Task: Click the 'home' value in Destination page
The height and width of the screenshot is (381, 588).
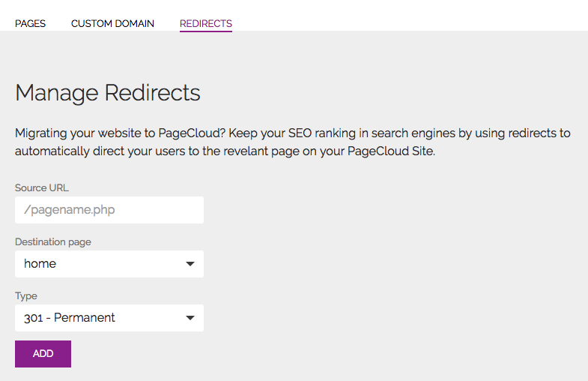Action: [40, 264]
